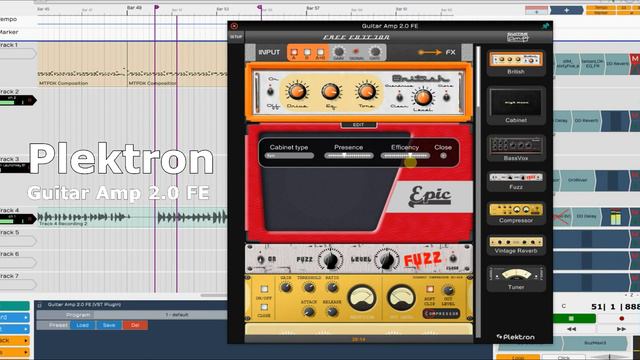Enable input channel B
Image resolution: width=640 pixels, height=360 pixels.
point(307,53)
